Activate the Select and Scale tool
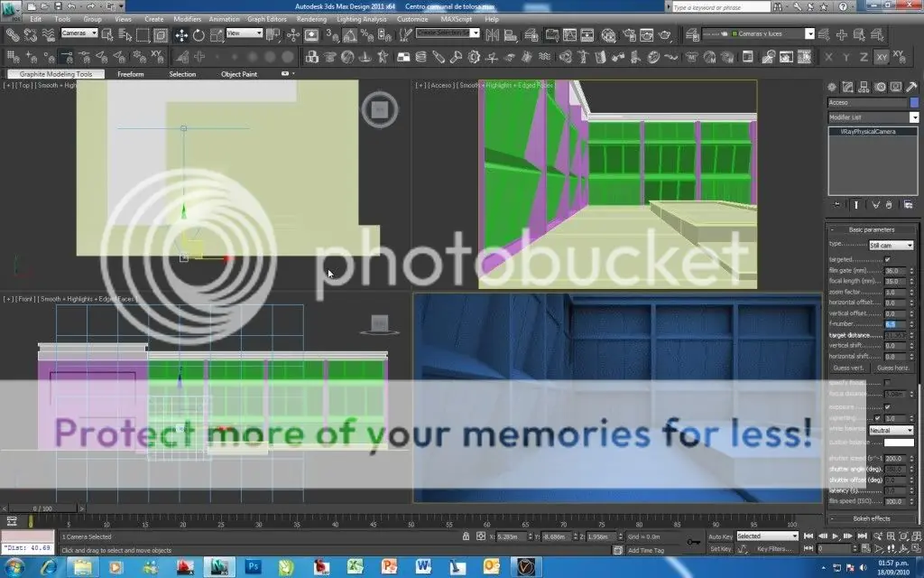This screenshot has height=578, width=924. tap(217, 35)
